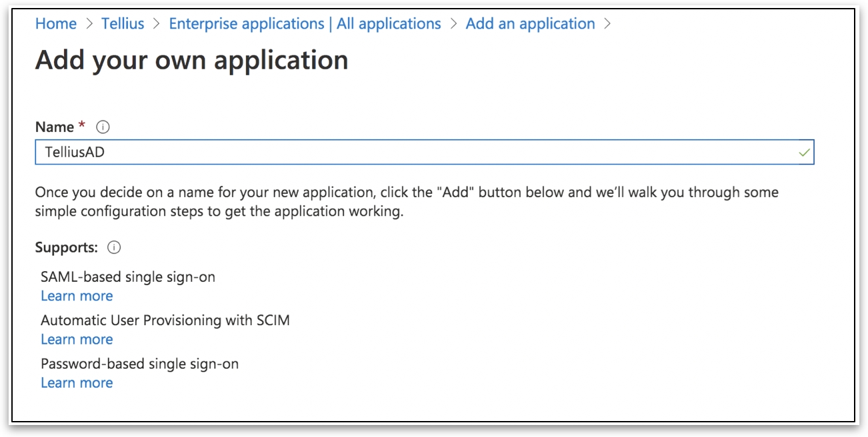Image resolution: width=868 pixels, height=437 pixels.
Task: Click the Add your own application heading
Action: pos(191,60)
